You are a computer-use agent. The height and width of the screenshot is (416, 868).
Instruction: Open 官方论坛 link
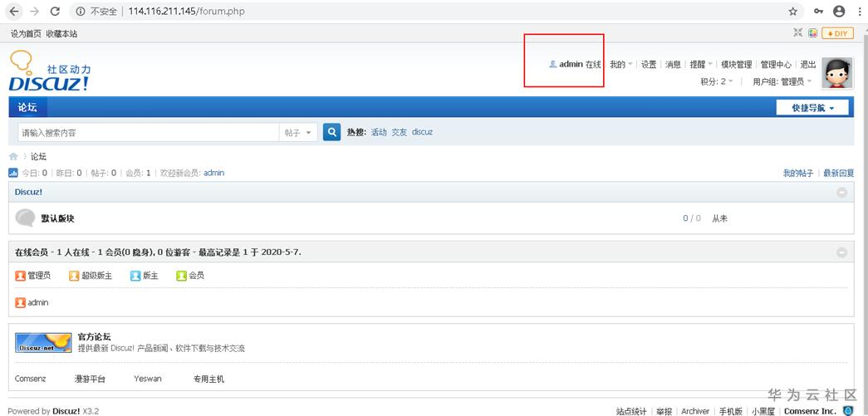[94, 336]
